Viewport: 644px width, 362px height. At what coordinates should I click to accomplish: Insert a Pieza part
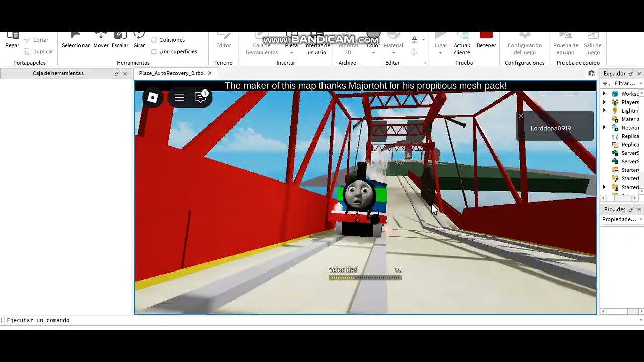[x=291, y=40]
